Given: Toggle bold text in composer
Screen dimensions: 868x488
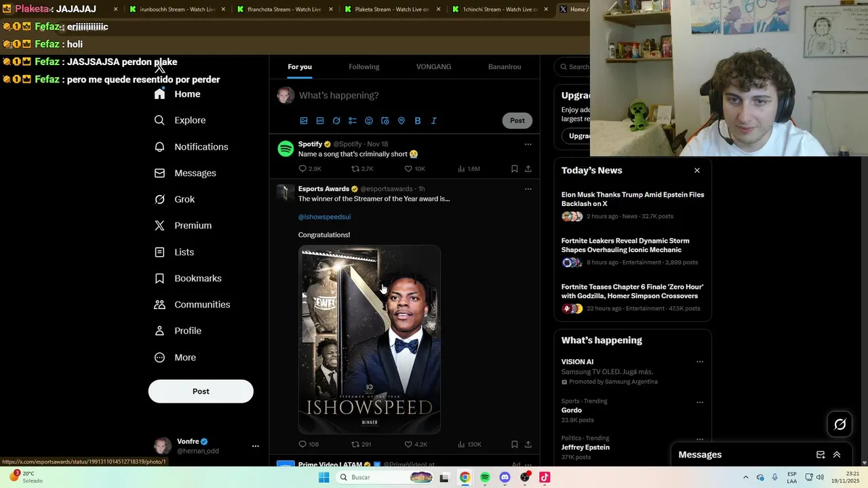Looking at the screenshot, I should (418, 121).
